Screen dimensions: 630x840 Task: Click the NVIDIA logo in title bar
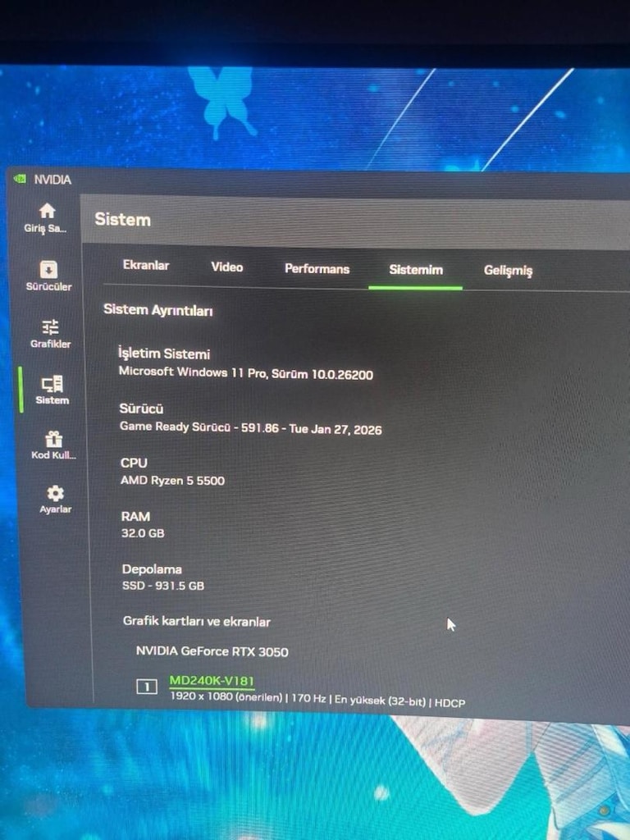point(20,178)
